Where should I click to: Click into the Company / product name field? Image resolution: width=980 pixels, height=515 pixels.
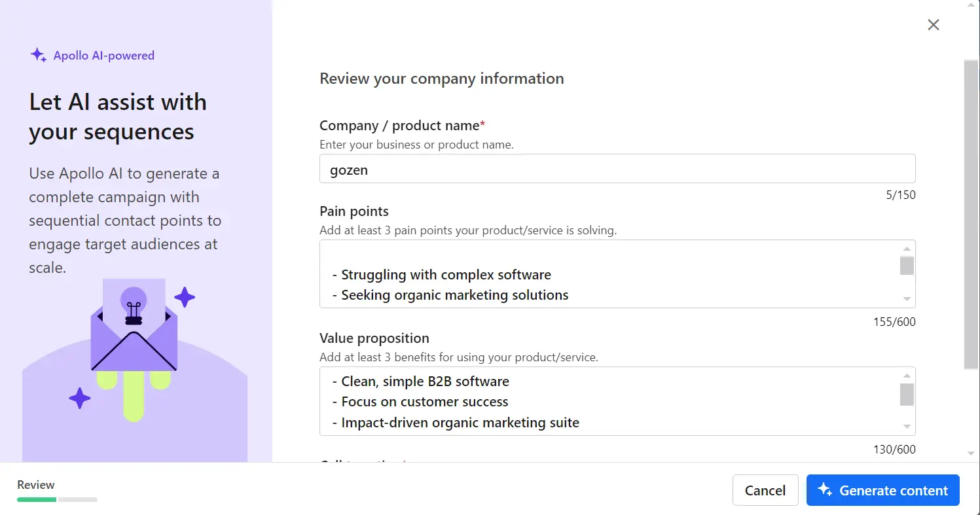coord(617,169)
